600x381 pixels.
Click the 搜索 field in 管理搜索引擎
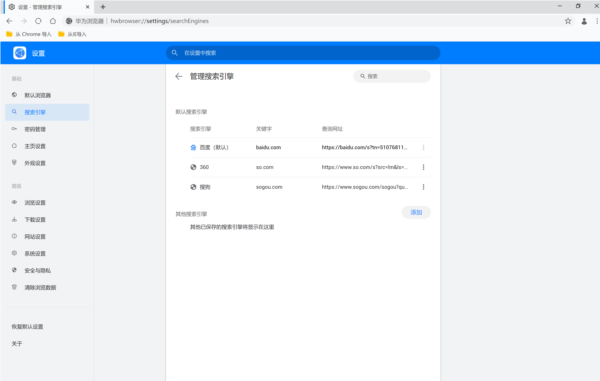click(392, 77)
